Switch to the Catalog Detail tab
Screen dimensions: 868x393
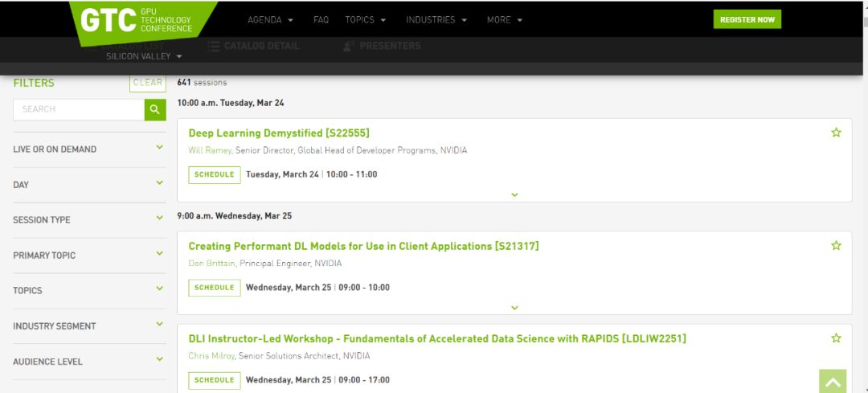(x=254, y=46)
